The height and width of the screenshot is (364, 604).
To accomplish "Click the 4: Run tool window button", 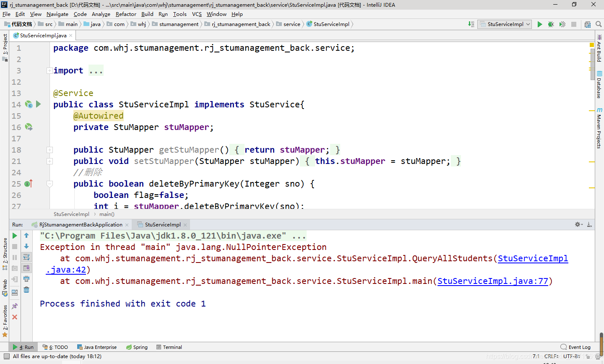I will [23, 347].
